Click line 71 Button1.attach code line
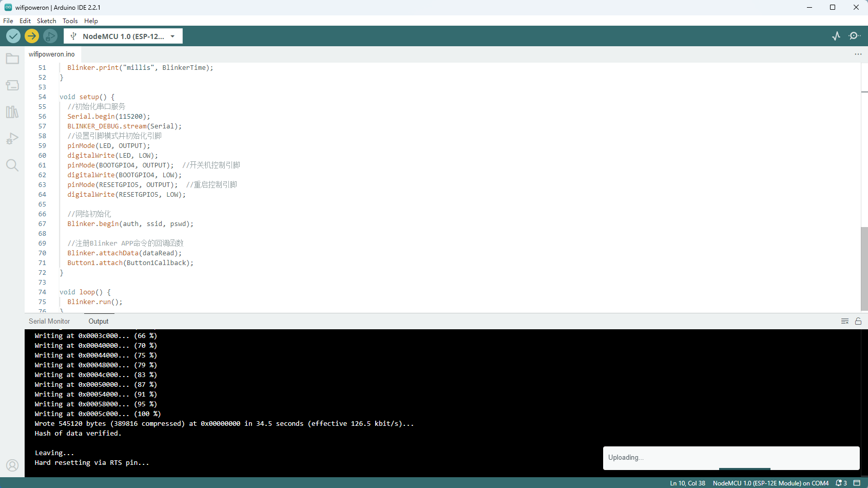 (x=130, y=263)
